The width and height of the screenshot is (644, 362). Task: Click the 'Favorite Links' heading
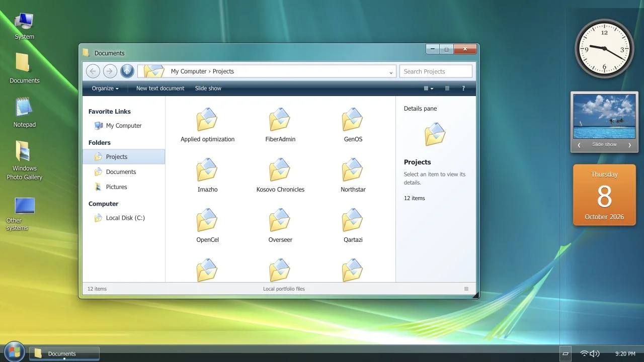coord(110,112)
